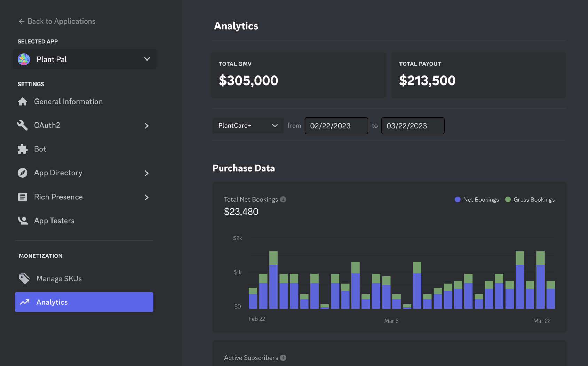Expand the Rich Presence submenu chevron
The height and width of the screenshot is (366, 588).
146,197
